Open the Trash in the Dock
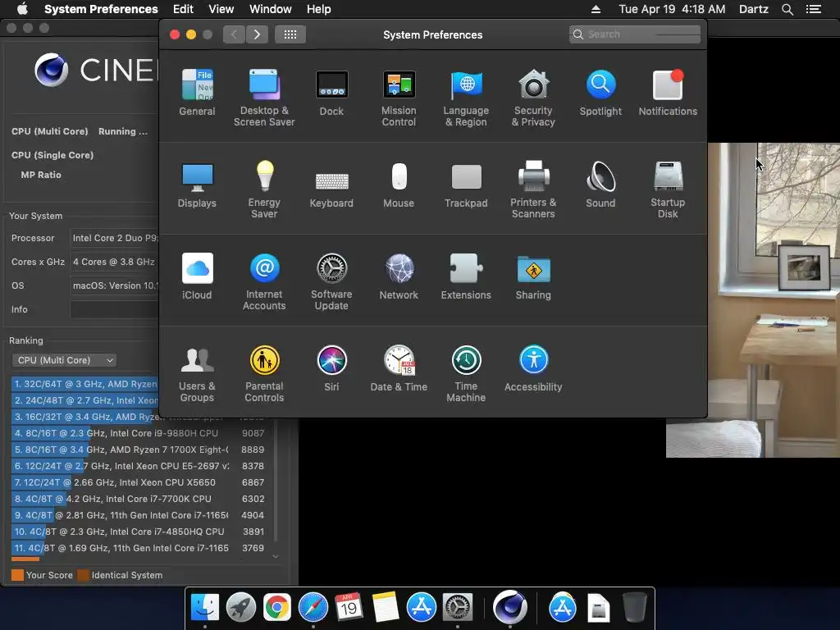The width and height of the screenshot is (840, 630). 635,608
